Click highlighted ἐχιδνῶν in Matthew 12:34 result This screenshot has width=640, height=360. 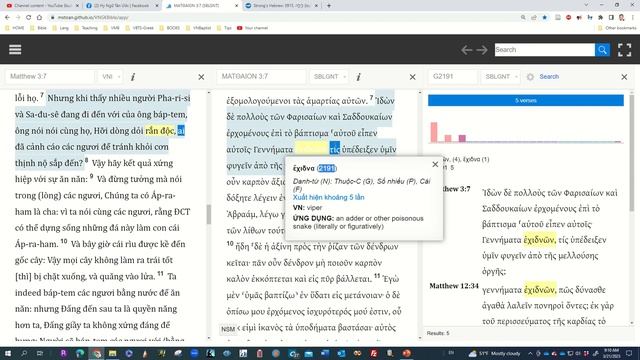pyautogui.click(x=540, y=290)
